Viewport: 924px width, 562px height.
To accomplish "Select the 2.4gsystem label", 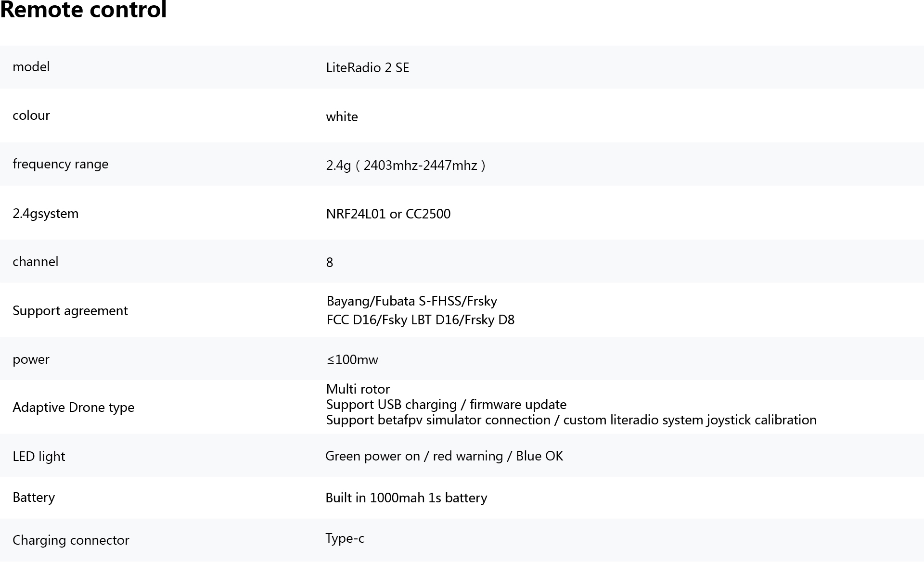I will [x=46, y=214].
